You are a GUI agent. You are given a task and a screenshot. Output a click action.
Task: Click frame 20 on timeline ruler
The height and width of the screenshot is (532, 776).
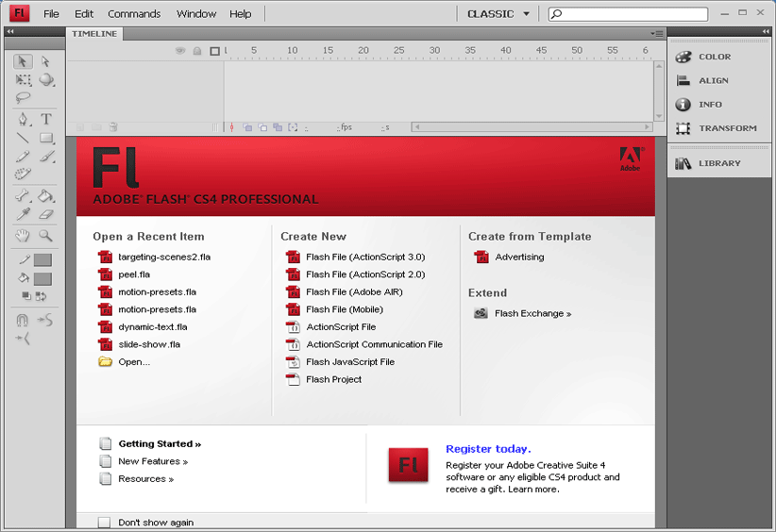[x=363, y=50]
